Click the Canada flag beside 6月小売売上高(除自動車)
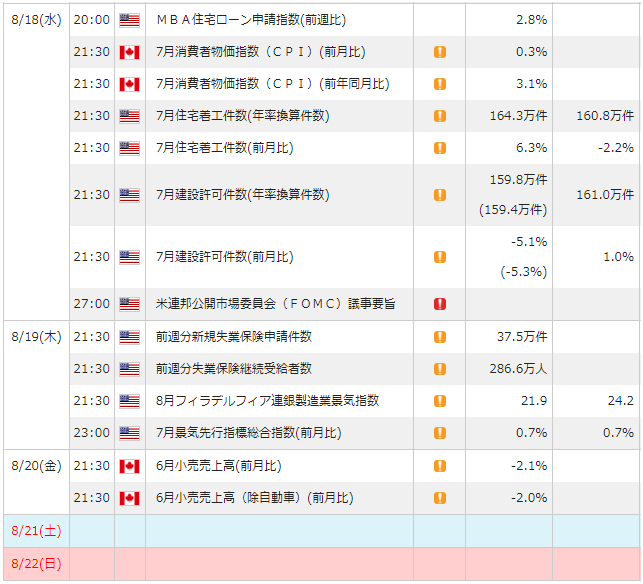 [129, 498]
